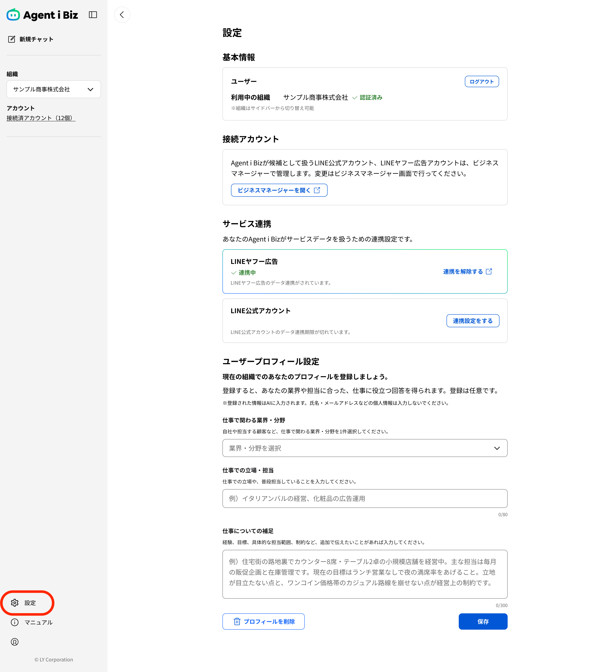Click the 基本情報 heading
Viewport: 616px width, 672px height.
coord(239,57)
